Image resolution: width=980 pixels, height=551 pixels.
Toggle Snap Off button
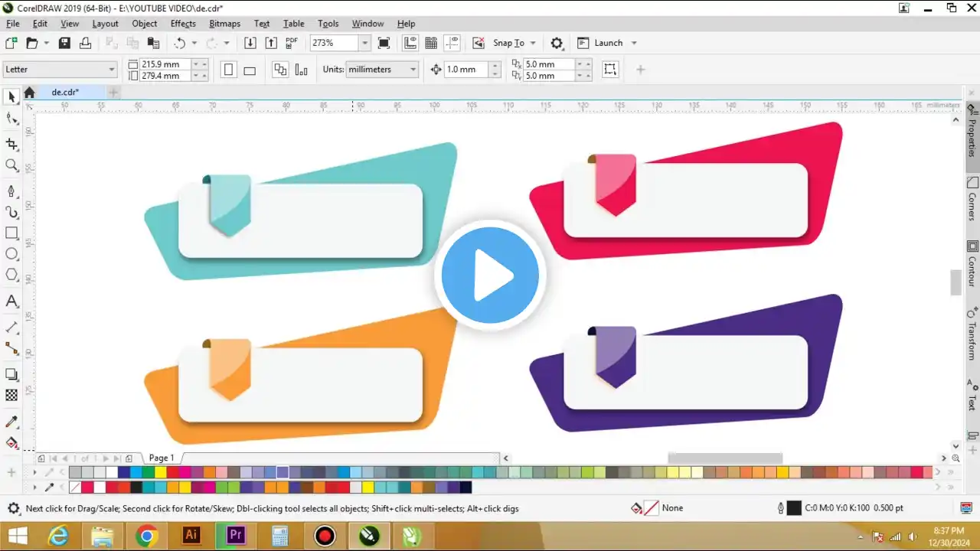(479, 43)
